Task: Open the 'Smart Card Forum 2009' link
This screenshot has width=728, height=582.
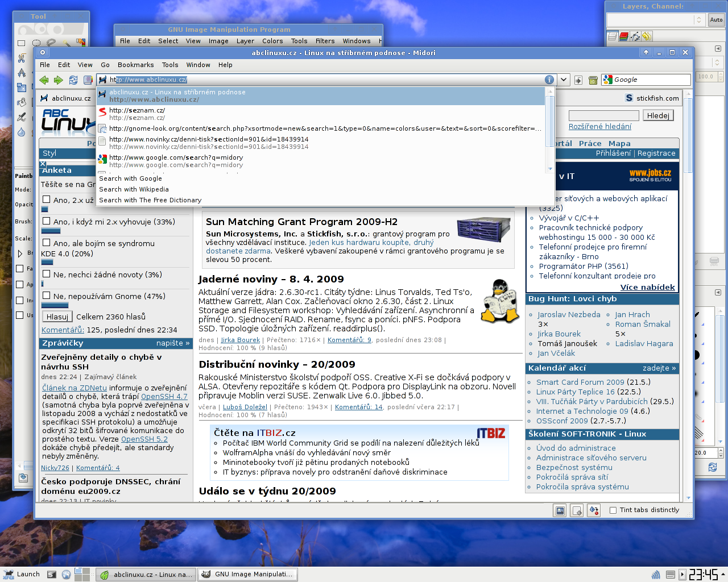Action: 580,383
